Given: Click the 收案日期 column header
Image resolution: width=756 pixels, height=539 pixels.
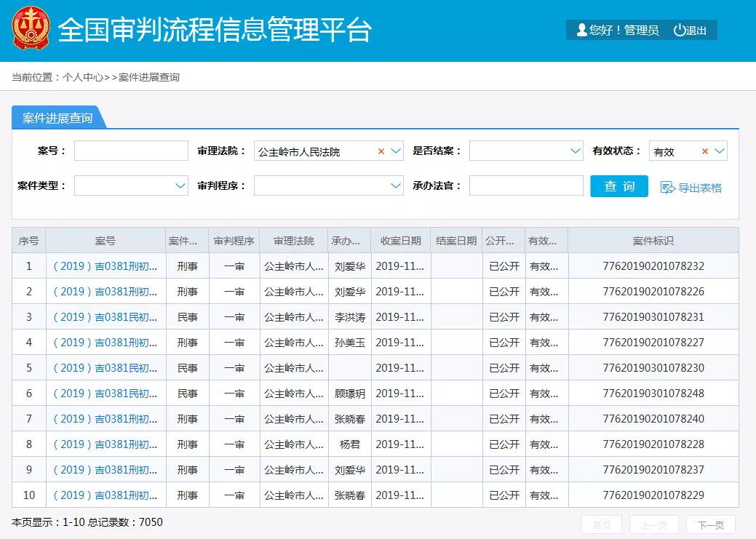Looking at the screenshot, I should 401,241.
